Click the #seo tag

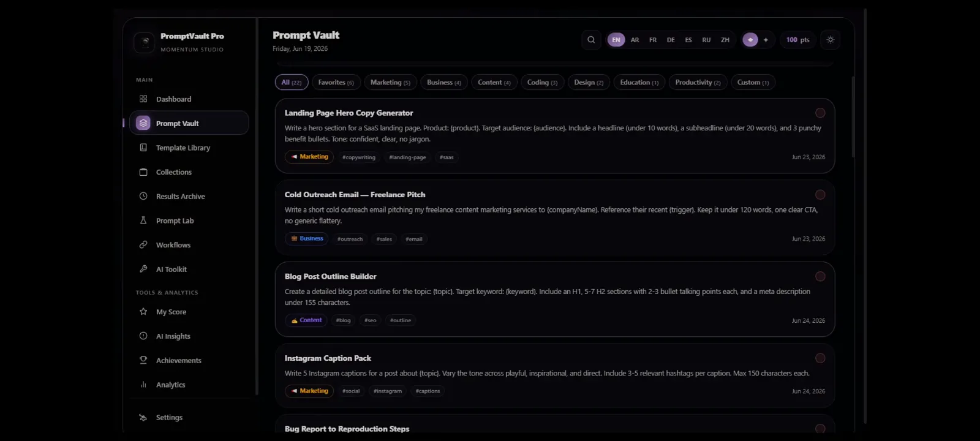[x=371, y=320]
